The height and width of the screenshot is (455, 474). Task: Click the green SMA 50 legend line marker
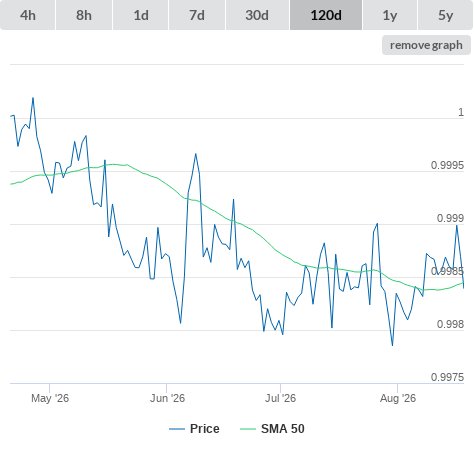pos(248,429)
